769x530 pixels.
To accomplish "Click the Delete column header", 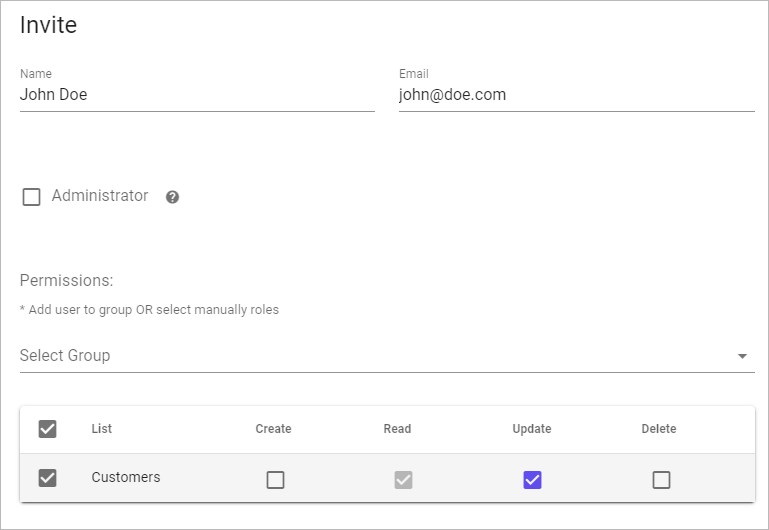I will (659, 429).
